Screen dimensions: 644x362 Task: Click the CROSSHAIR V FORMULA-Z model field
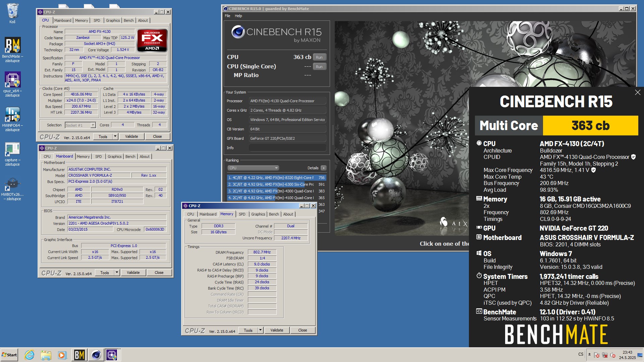99,175
